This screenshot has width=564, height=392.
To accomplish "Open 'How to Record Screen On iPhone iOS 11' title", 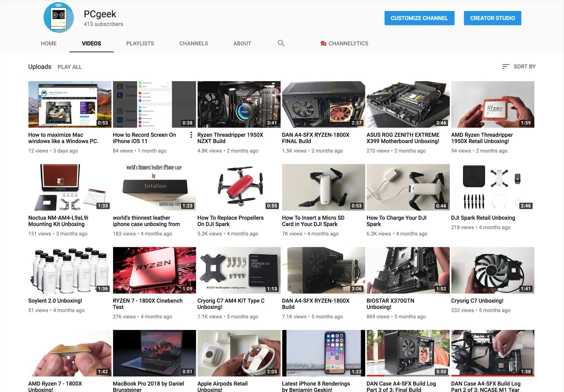I will click(145, 138).
